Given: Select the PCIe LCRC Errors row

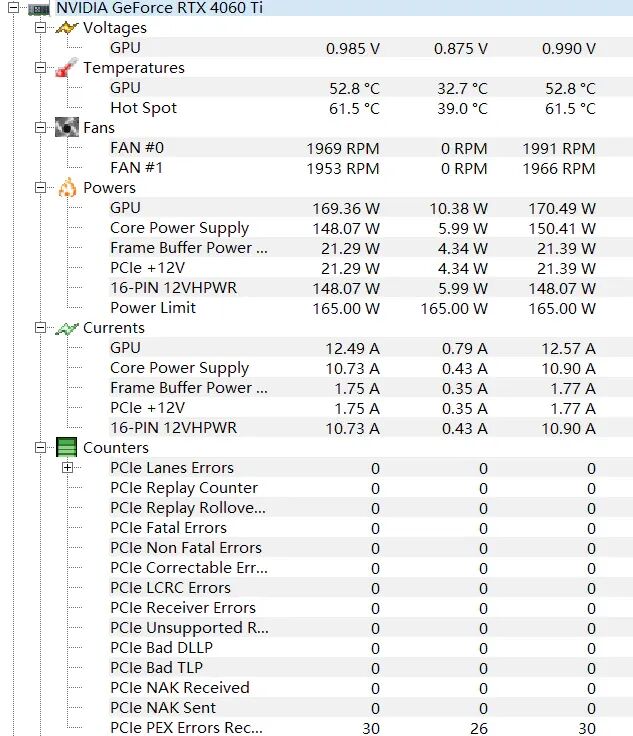Looking at the screenshot, I should [371, 588].
